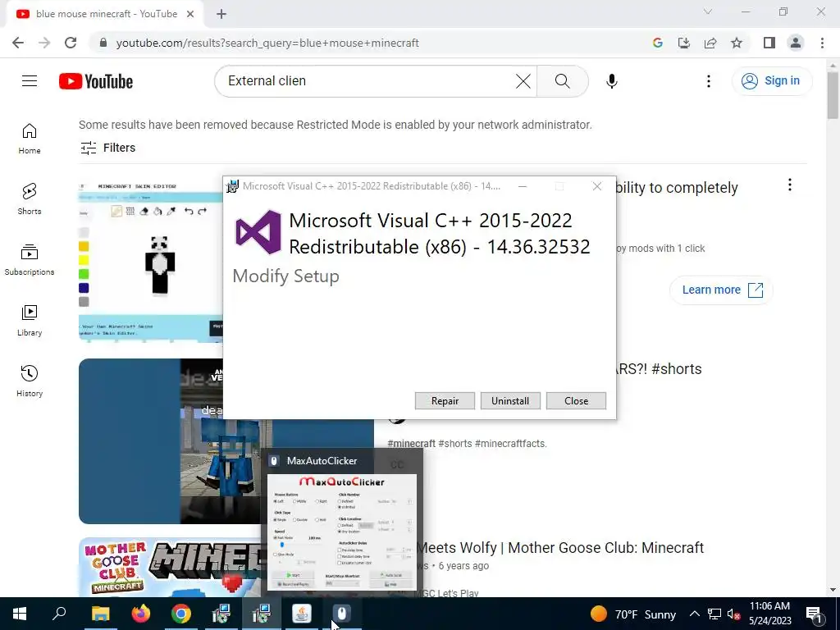Screen dimensions: 840x630
Task: Open the tab search chevron in Chrome
Action: [x=708, y=11]
